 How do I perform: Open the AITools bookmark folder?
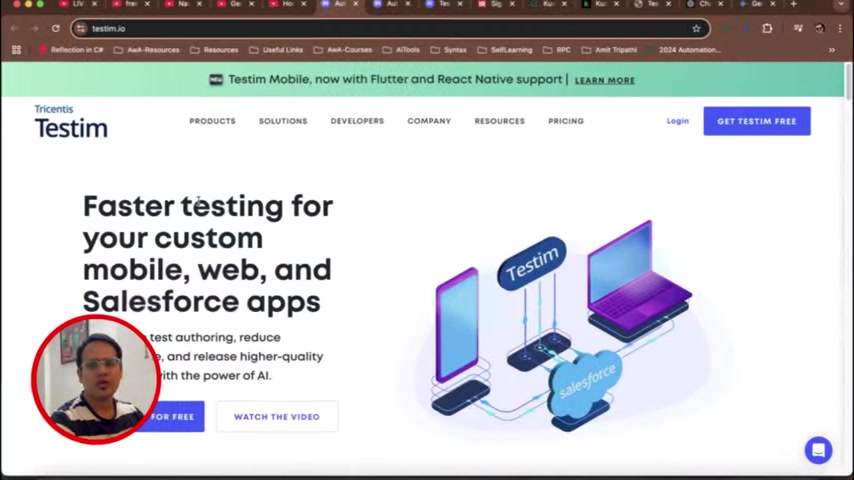tap(401, 50)
